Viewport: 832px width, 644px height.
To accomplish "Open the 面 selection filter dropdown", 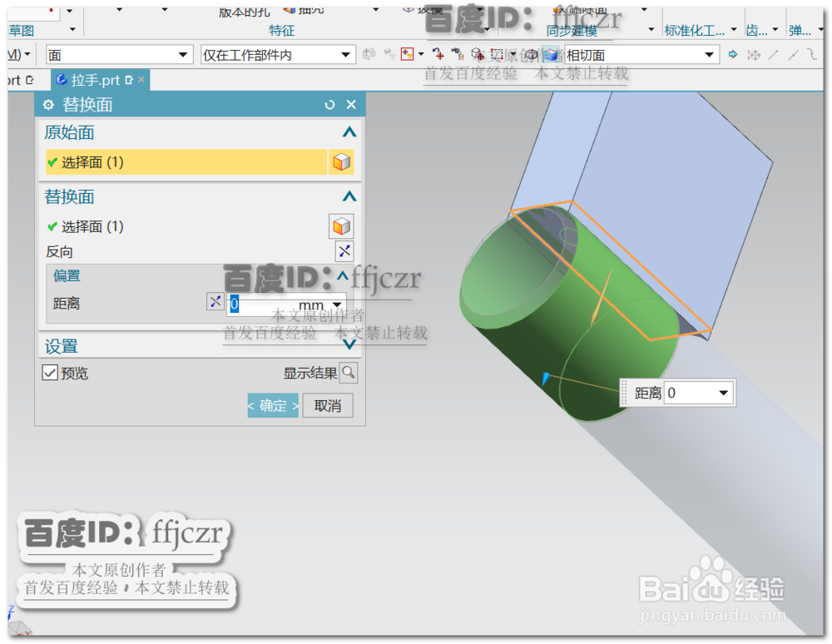I will 183,55.
